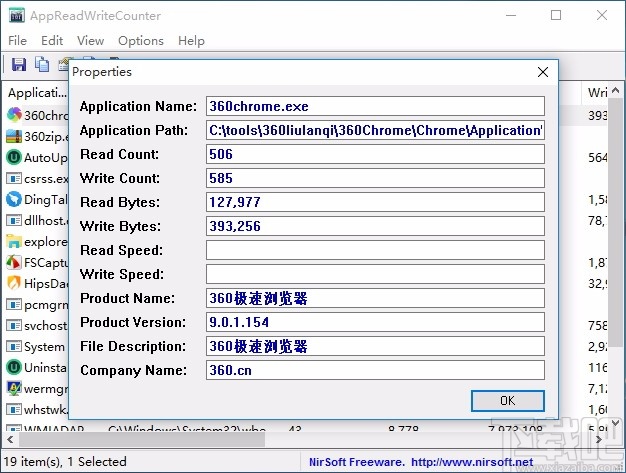Open the nirsoft.net link in status bar
Screen dimensions: 626x473
472,462
